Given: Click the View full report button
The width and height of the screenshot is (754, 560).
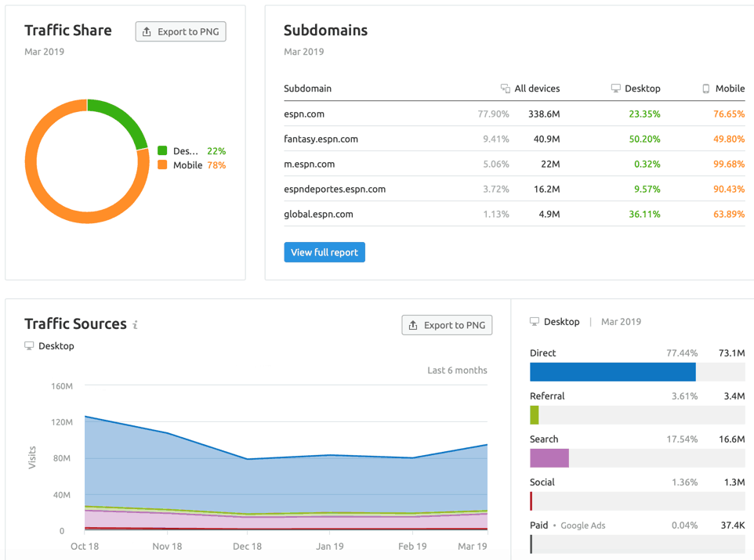Looking at the screenshot, I should 324,252.
